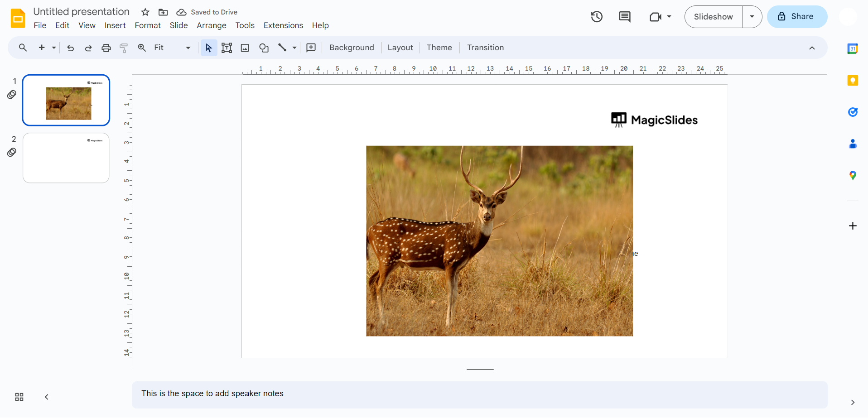868x418 pixels.
Task: Hide the menus with the chevron
Action: tap(812, 48)
